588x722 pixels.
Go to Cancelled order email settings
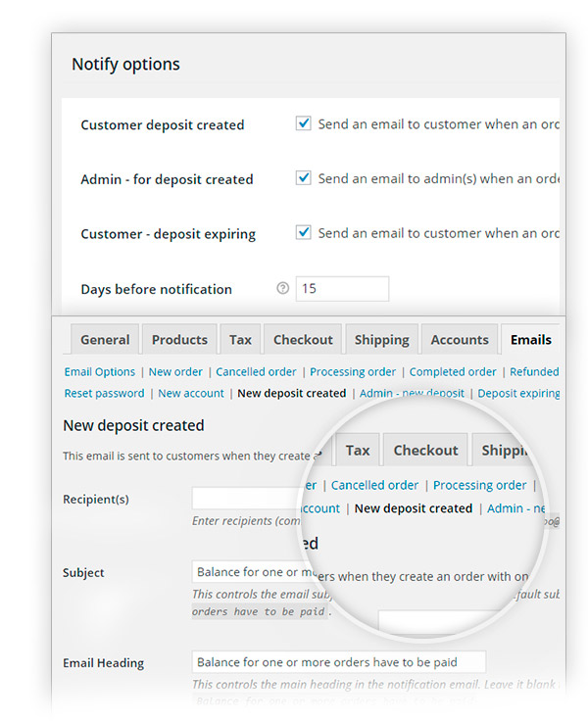(256, 371)
